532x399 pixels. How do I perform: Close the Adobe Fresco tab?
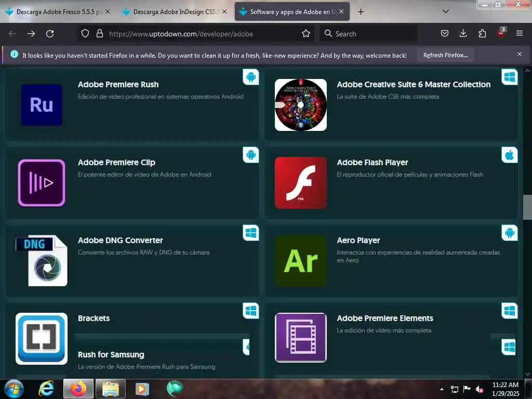tap(108, 11)
